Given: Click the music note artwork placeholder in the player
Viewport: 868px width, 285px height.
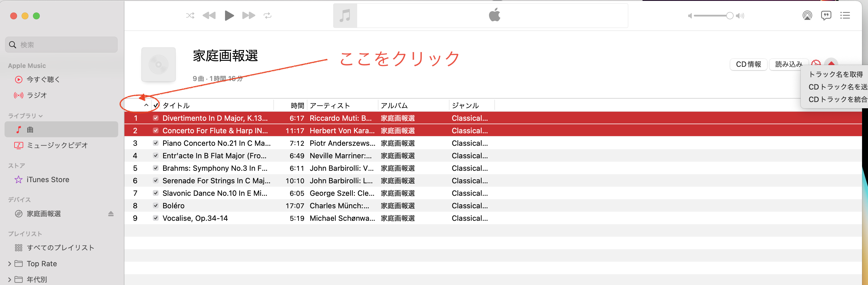Looking at the screenshot, I should click(x=345, y=16).
